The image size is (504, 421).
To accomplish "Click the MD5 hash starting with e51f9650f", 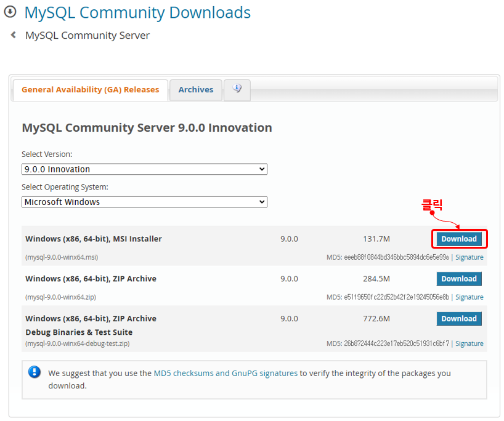I will click(396, 297).
